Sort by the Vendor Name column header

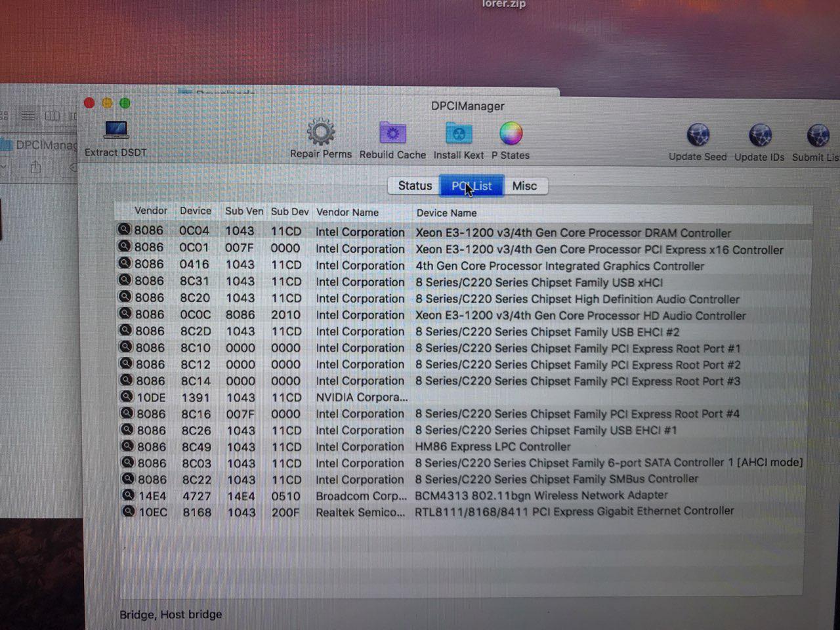[x=347, y=212]
